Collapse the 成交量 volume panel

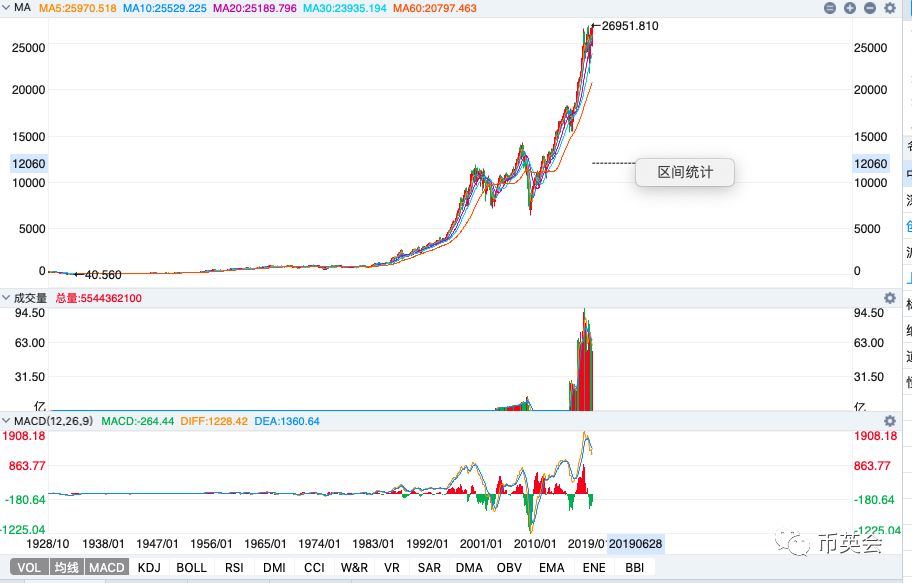coord(6,298)
